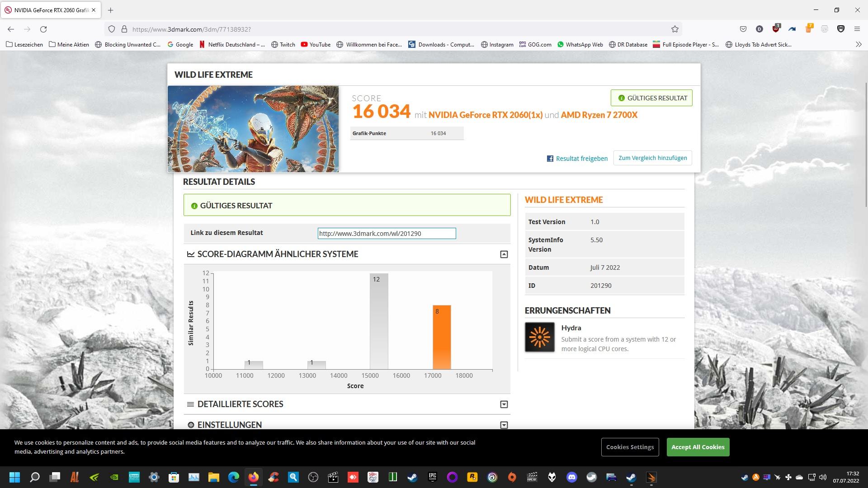The width and height of the screenshot is (868, 488).
Task: Click the Pocket save icon in toolbar
Action: [x=743, y=29]
